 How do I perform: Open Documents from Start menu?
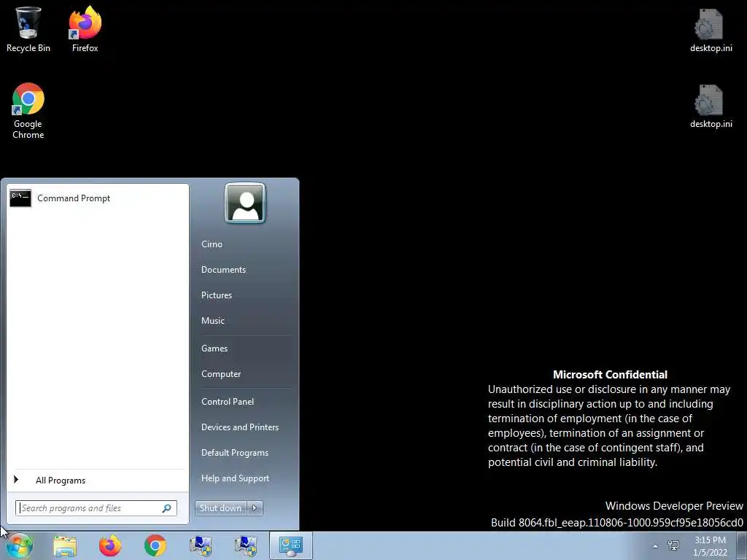pos(223,270)
